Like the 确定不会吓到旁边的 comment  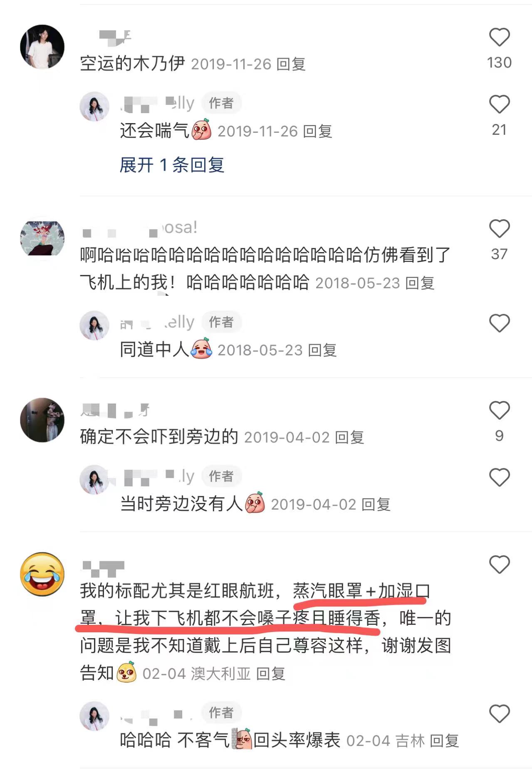pyautogui.click(x=499, y=410)
